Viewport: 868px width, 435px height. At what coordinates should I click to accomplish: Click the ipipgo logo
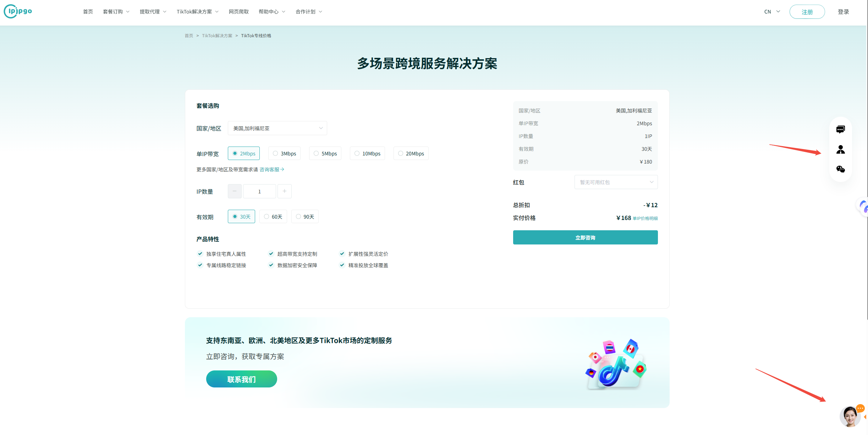[18, 11]
